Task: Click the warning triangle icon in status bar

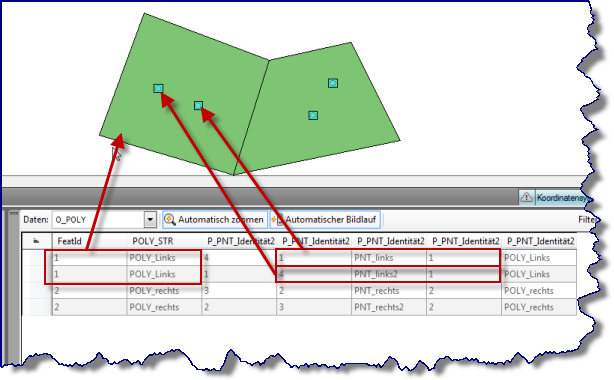Action: pos(526,197)
